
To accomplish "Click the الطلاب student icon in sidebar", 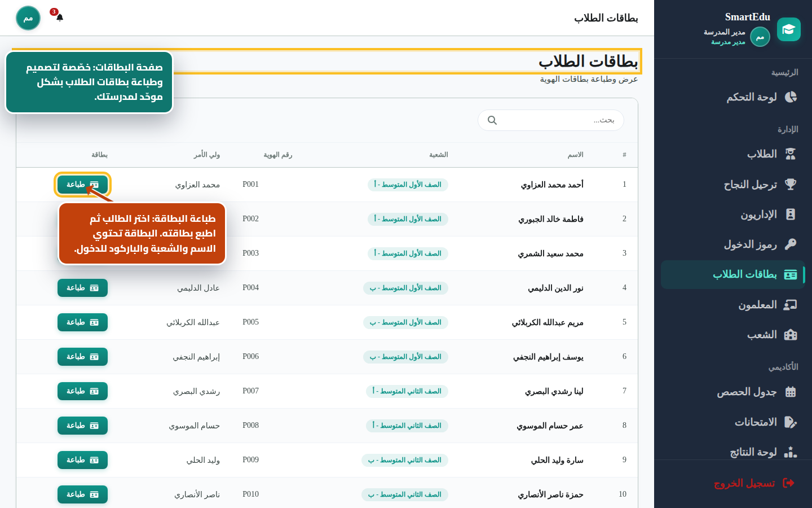I will click(x=791, y=154).
